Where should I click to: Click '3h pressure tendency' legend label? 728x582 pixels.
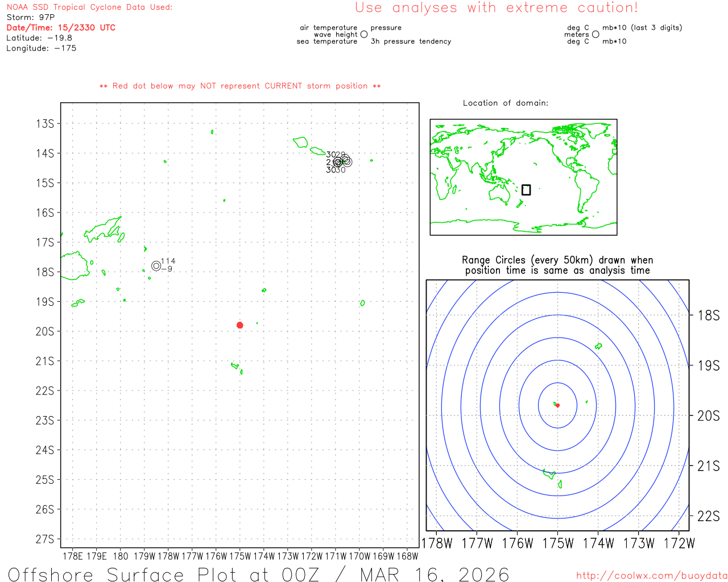pos(411,41)
